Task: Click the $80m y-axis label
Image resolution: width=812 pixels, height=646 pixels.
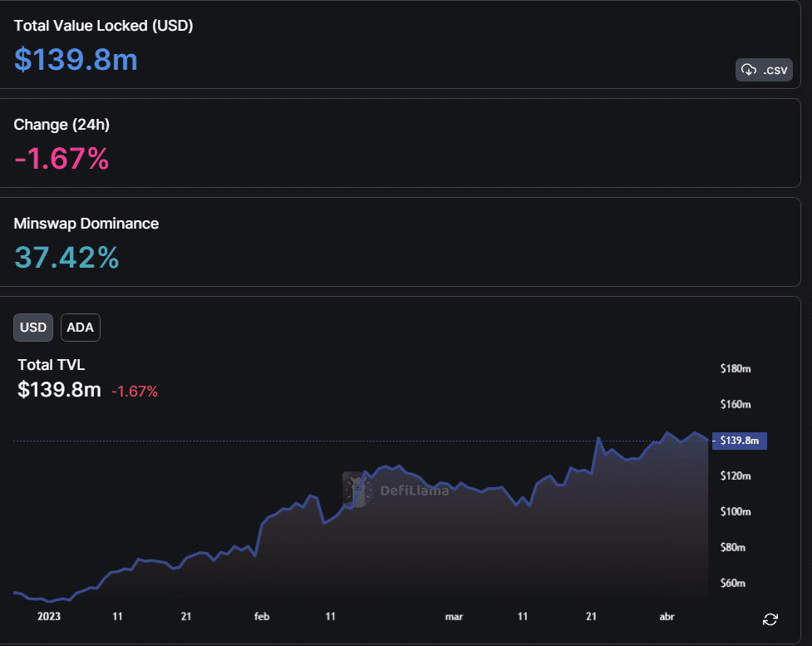Action: tap(733, 547)
